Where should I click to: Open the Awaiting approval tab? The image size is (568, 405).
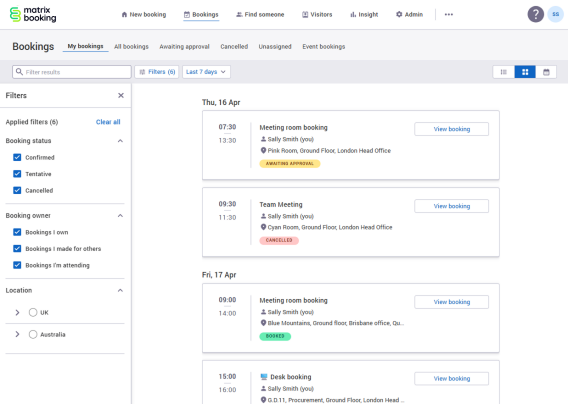click(184, 46)
